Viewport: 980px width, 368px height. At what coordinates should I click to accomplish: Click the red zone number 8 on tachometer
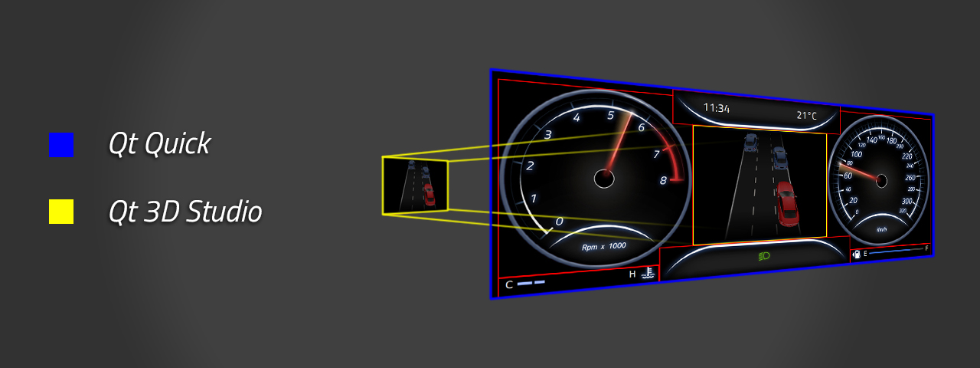tap(663, 181)
